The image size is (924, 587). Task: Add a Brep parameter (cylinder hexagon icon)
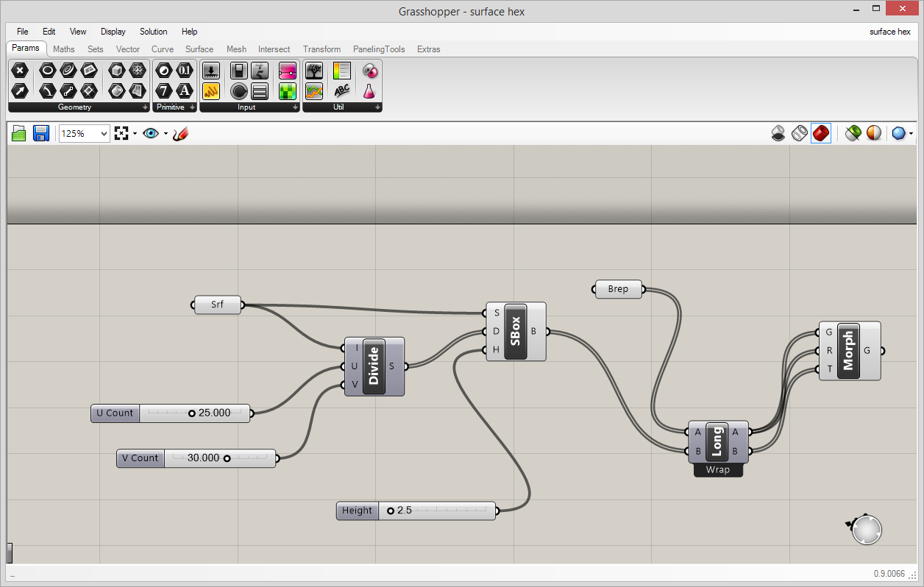coord(116,91)
